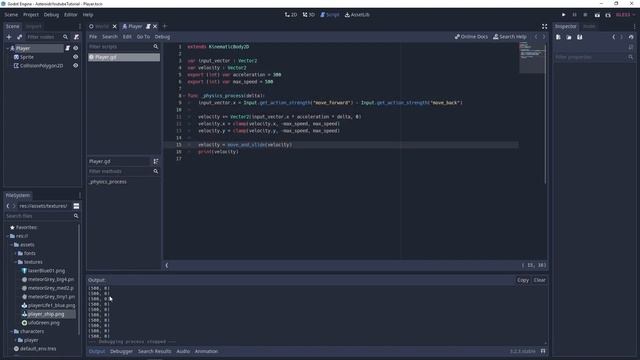
Task: Open the top Debug menu
Action: [51, 15]
